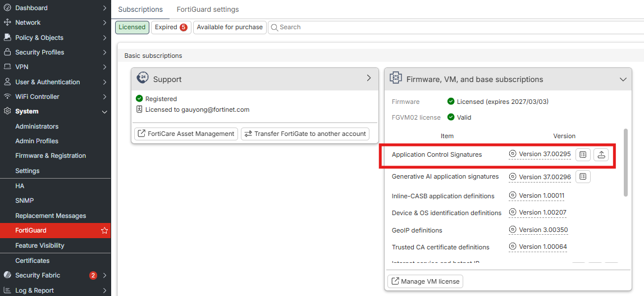Click the subscriptions list vertical scrollbar
Screen dimensions: 644x296
[x=625, y=162]
